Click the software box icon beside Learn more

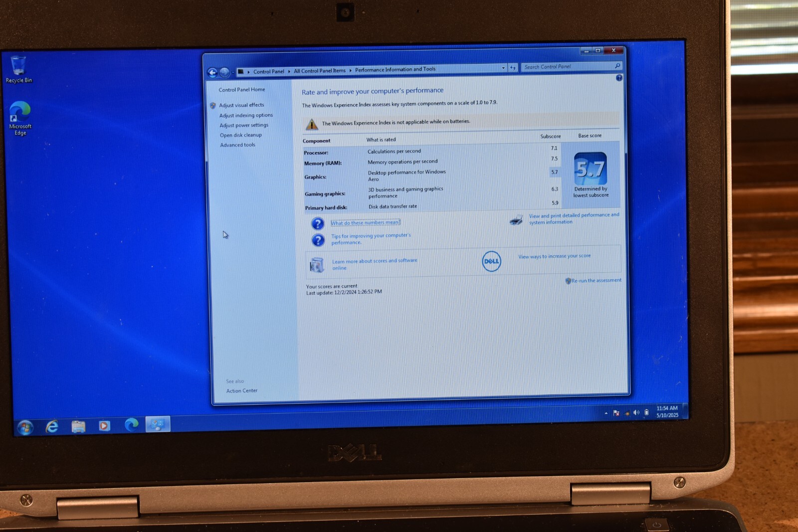coord(317,265)
